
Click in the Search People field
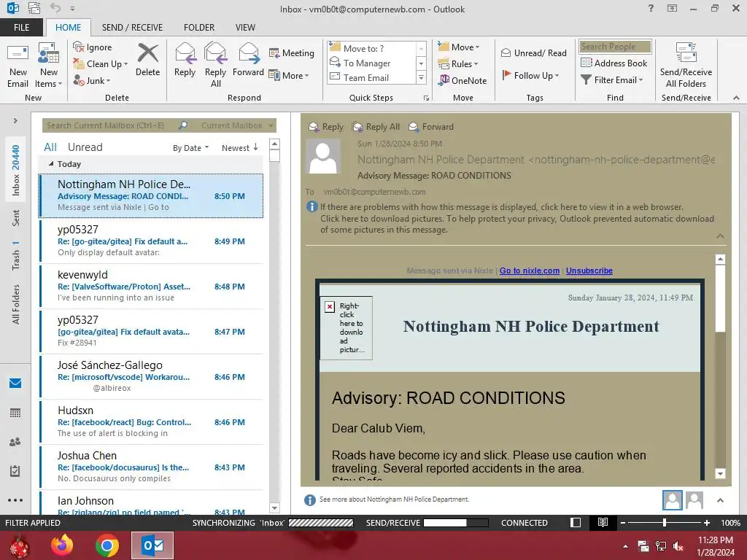(614, 46)
